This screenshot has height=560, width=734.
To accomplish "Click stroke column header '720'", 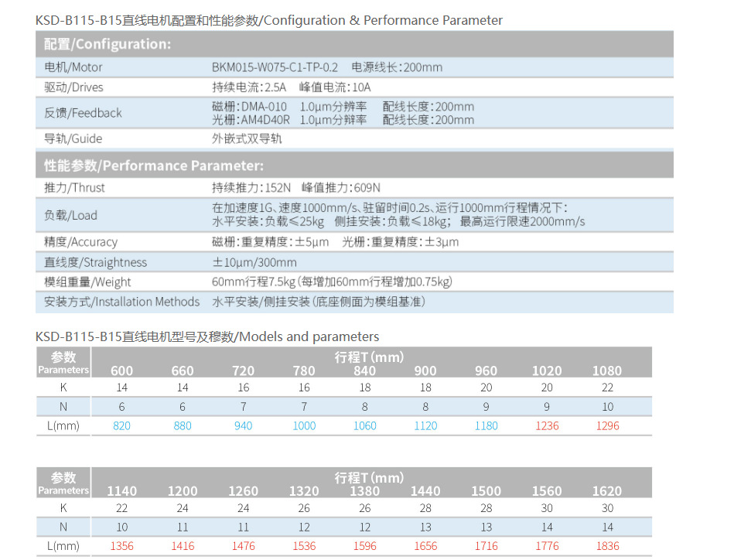I will point(244,370).
